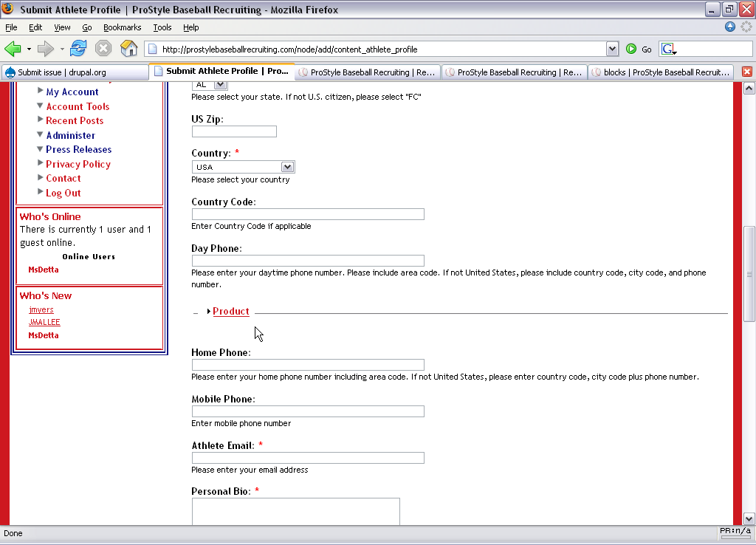Click the Home Phone input field
Screen dimensions: 756x545
(x=308, y=365)
